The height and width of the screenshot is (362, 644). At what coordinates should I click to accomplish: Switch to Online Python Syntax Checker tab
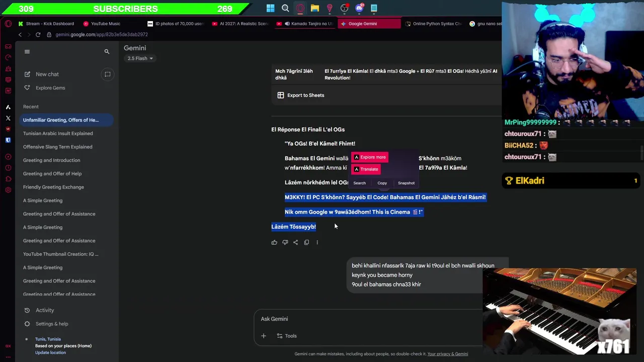click(433, 24)
